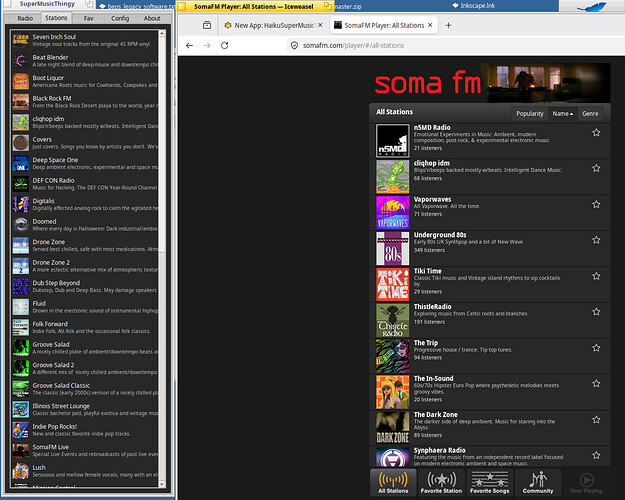625x500 pixels.
Task: Sort stations by Popularity
Action: pyautogui.click(x=530, y=114)
